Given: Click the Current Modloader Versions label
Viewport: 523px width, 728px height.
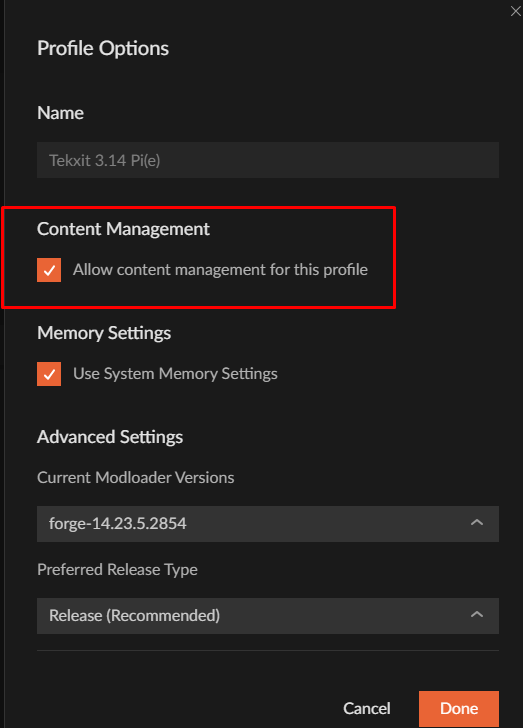Looking at the screenshot, I should 136,478.
